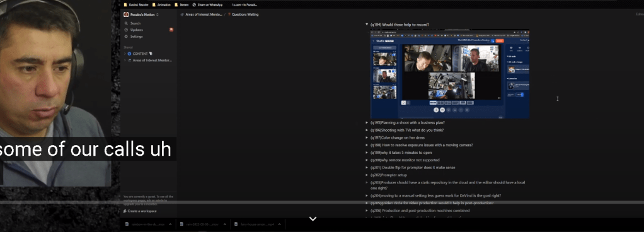The image size is (644, 232).
Task: Expand q198 exposure issues toggle
Action: 367,145
